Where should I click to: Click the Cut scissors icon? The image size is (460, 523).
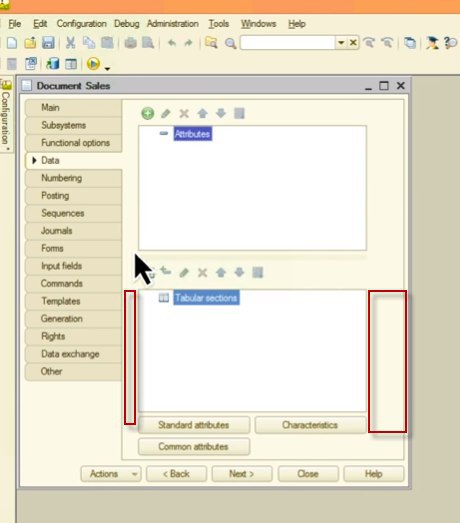coord(70,43)
